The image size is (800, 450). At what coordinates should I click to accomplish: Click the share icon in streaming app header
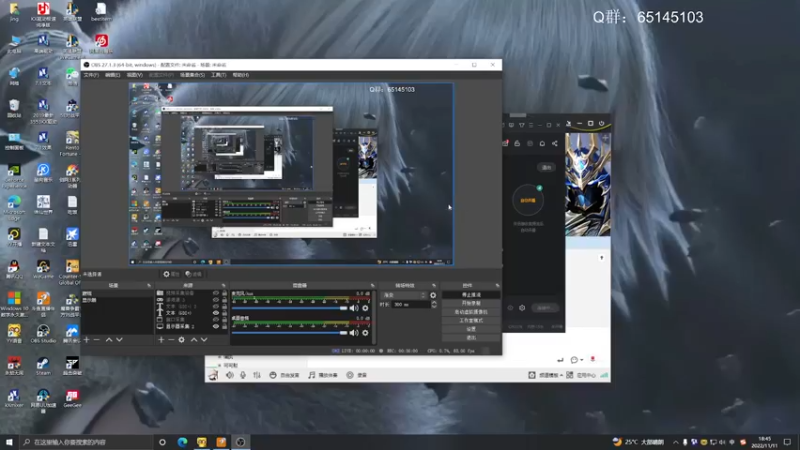[555, 143]
